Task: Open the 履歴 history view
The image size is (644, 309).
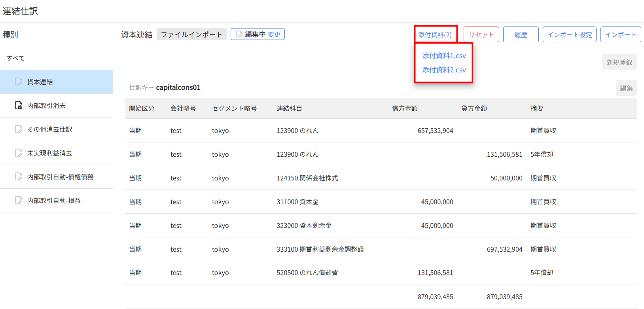Action: pyautogui.click(x=521, y=34)
